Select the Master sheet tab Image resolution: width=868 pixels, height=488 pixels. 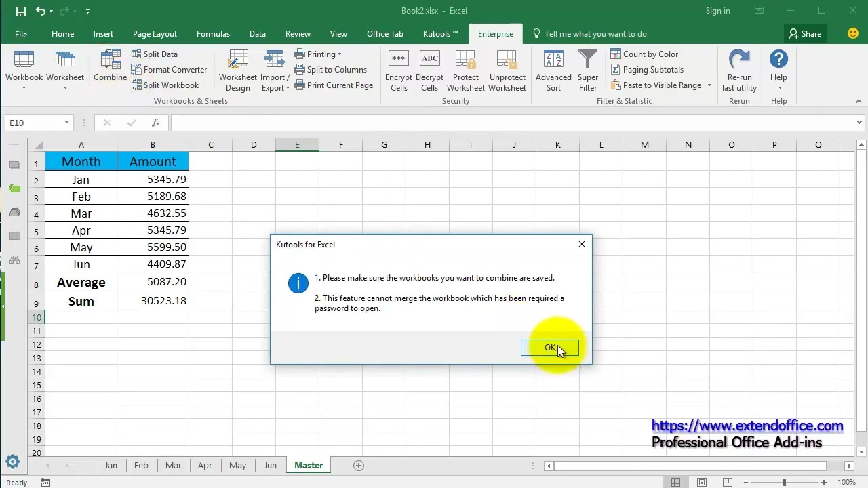(309, 465)
